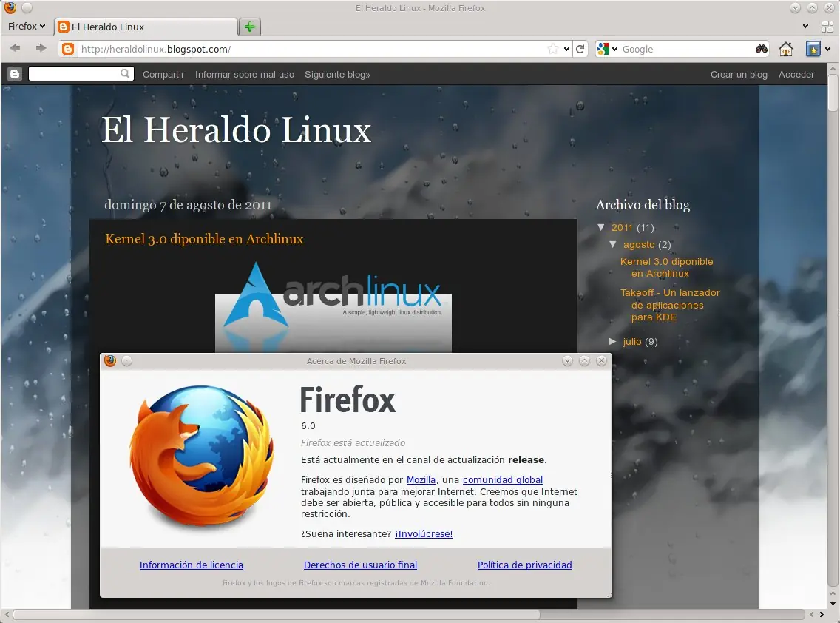This screenshot has width=840, height=623.
Task: Click version text 6.0
Action: coord(308,425)
